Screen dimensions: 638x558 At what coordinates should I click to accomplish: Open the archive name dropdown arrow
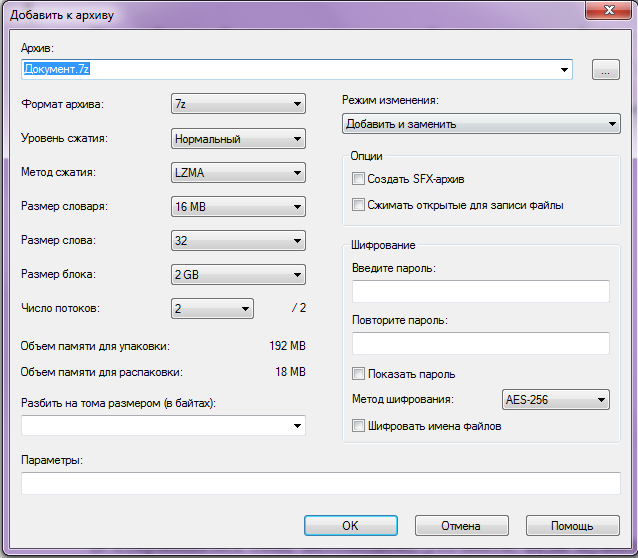(564, 70)
